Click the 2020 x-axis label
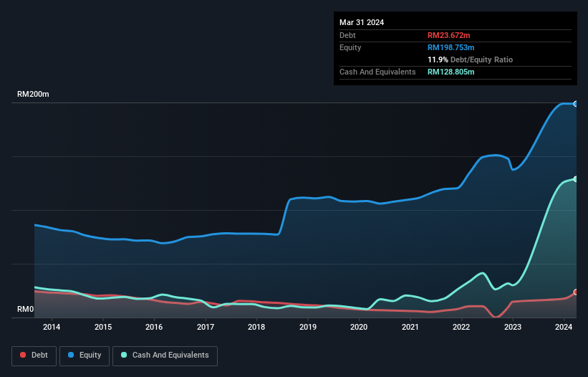The image size is (588, 377). [x=359, y=327]
